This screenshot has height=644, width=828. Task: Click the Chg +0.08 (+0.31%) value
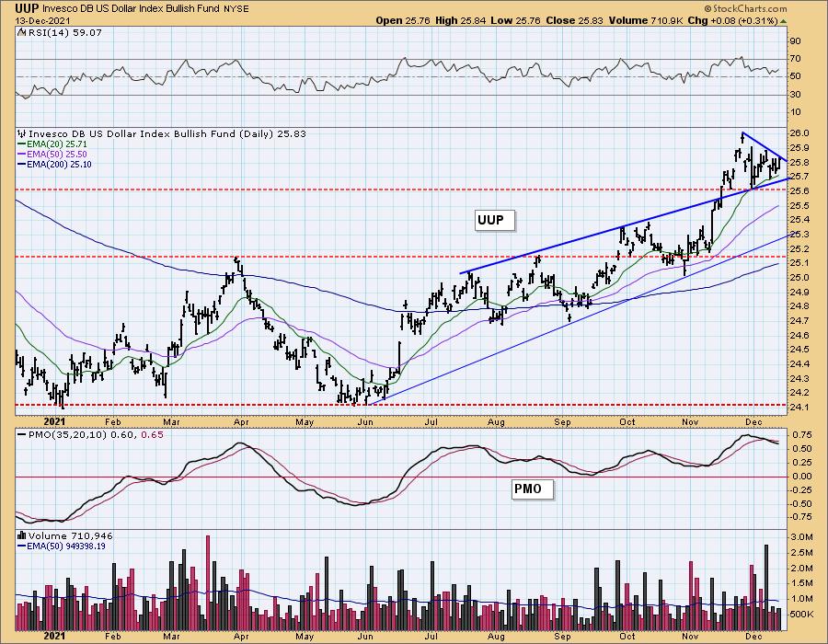(x=732, y=20)
